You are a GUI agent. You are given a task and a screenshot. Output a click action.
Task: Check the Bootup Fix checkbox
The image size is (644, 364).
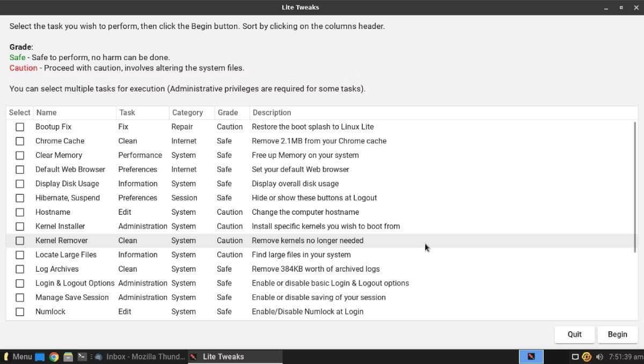(20, 127)
